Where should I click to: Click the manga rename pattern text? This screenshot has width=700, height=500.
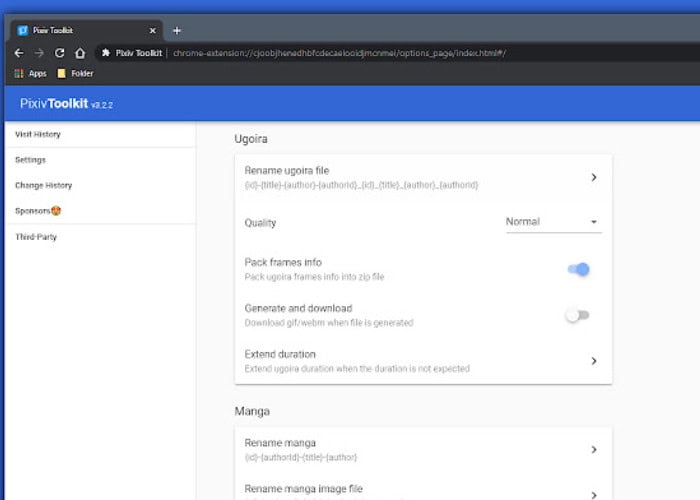(x=301, y=457)
